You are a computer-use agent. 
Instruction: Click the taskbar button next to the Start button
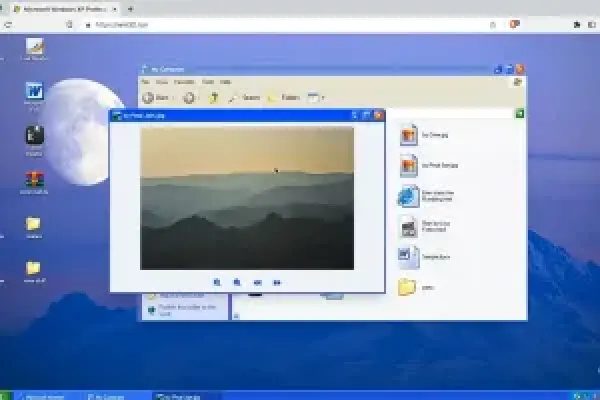click(49, 397)
